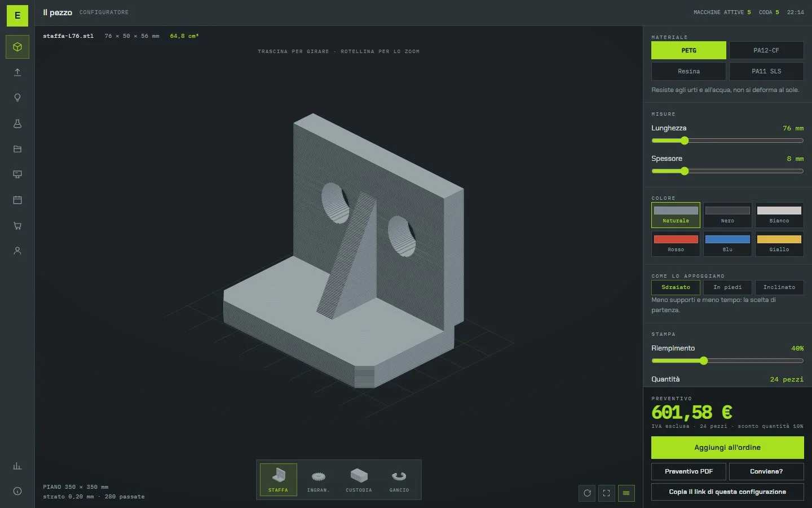812x508 pixels.
Task: Open the shopping cart sidebar icon
Action: [x=17, y=226]
